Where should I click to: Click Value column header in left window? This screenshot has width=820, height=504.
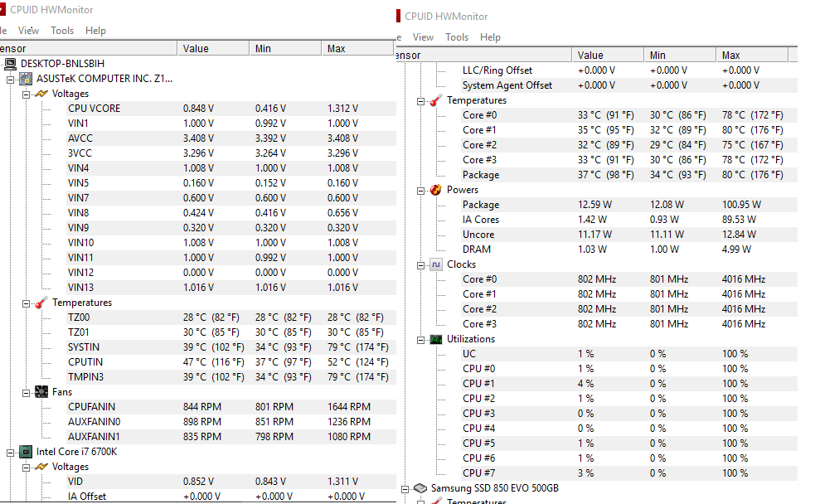click(213, 49)
